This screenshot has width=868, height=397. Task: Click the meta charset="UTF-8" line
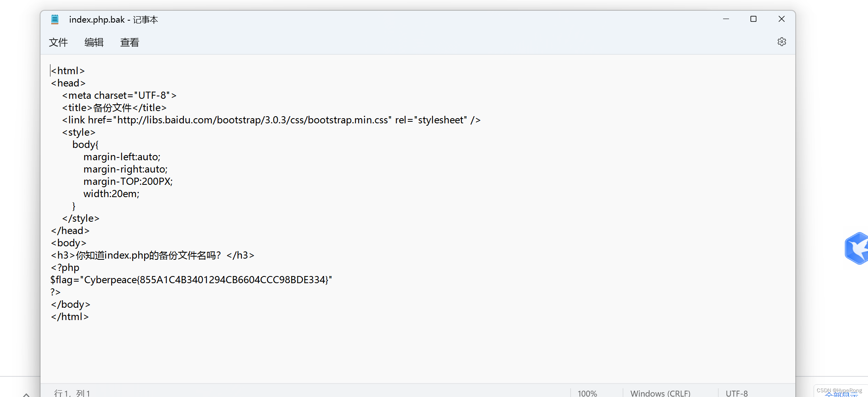click(119, 95)
